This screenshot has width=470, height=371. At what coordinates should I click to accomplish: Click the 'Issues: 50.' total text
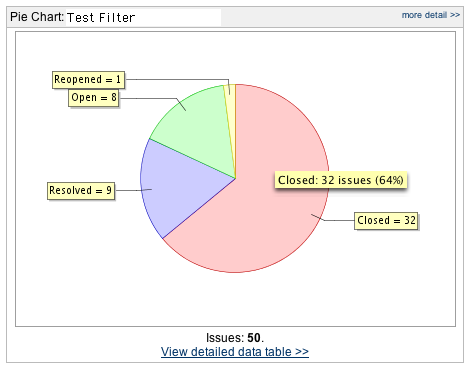(235, 338)
